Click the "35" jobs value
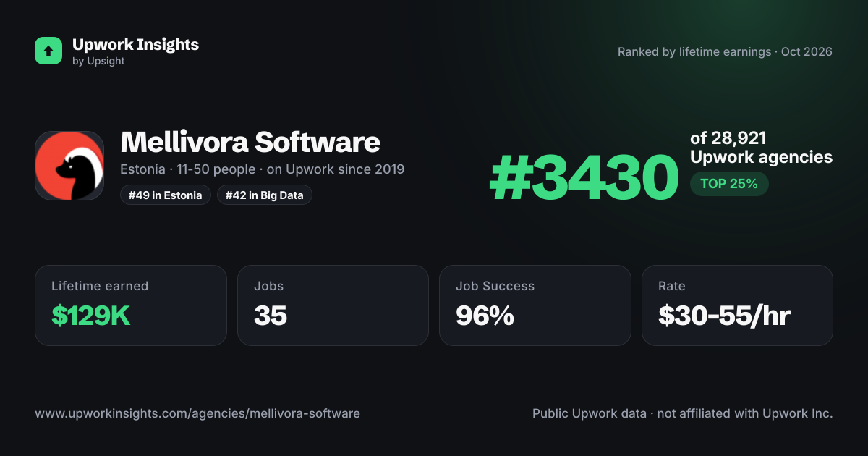868x456 pixels. 271,316
